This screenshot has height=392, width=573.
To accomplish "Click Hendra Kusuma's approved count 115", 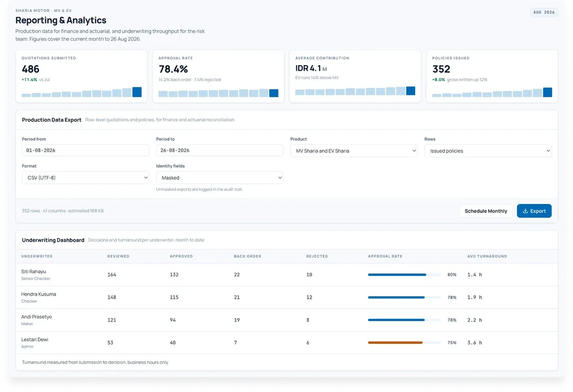I will (174, 297).
